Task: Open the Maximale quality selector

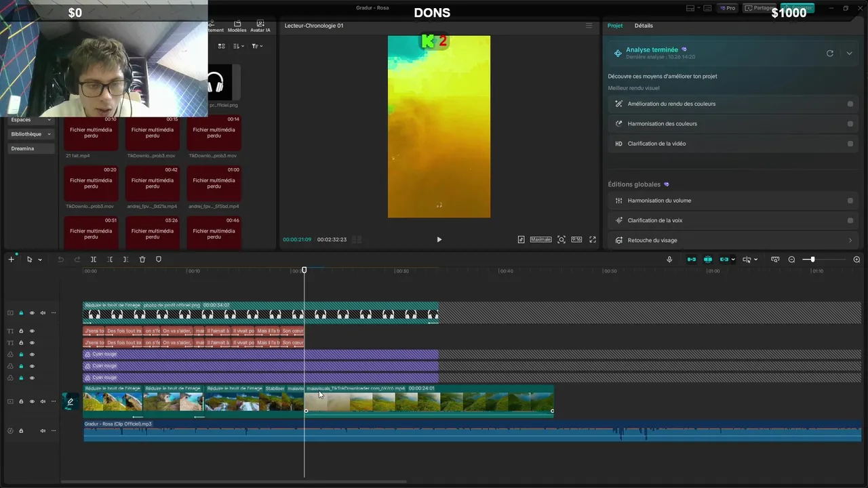Action: click(x=540, y=239)
